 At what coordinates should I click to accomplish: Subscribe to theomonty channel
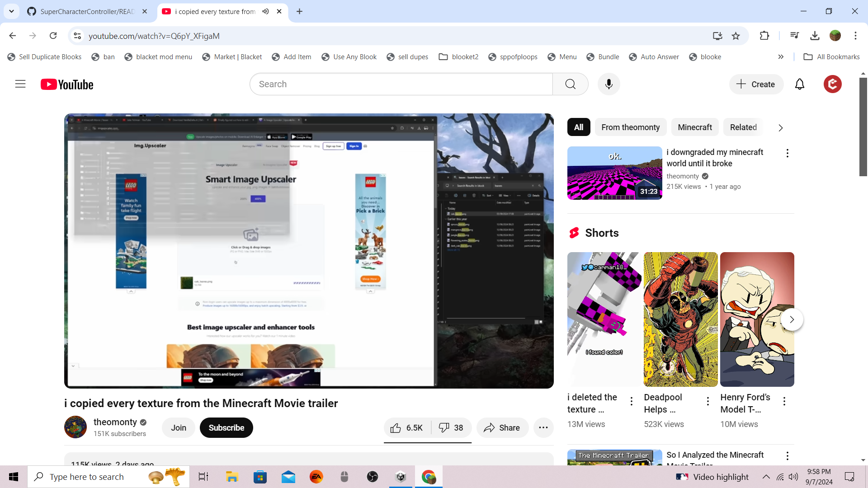[226, 428]
